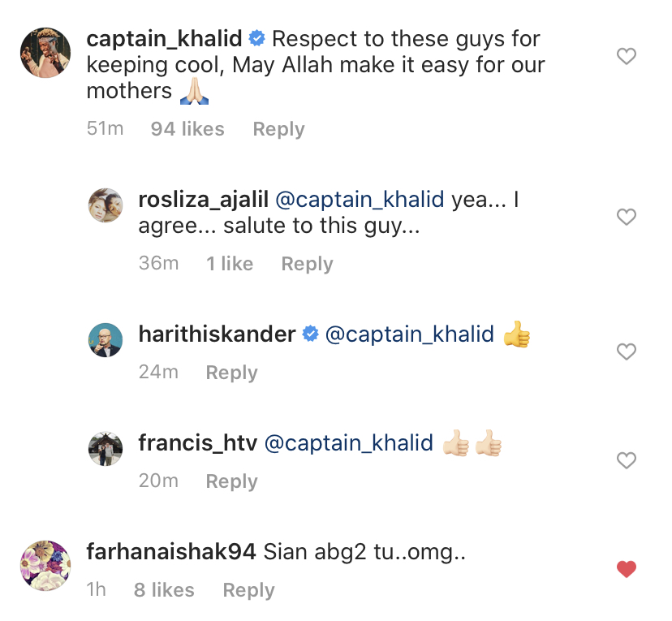672x621 pixels.
Task: Open the @captain_khalid mention in rosliza_ajalil's reply
Action: (360, 200)
